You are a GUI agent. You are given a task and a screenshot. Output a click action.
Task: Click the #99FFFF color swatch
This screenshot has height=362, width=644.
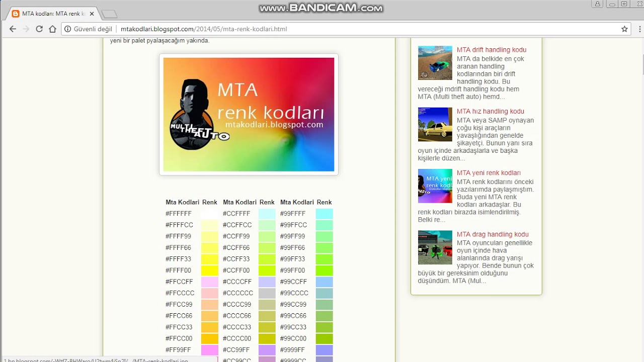324,214
